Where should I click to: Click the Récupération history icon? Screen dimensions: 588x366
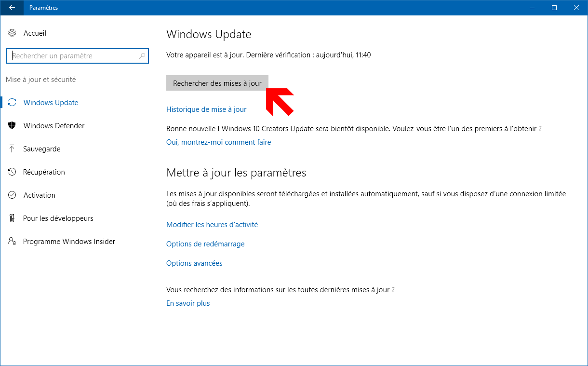[x=12, y=172]
